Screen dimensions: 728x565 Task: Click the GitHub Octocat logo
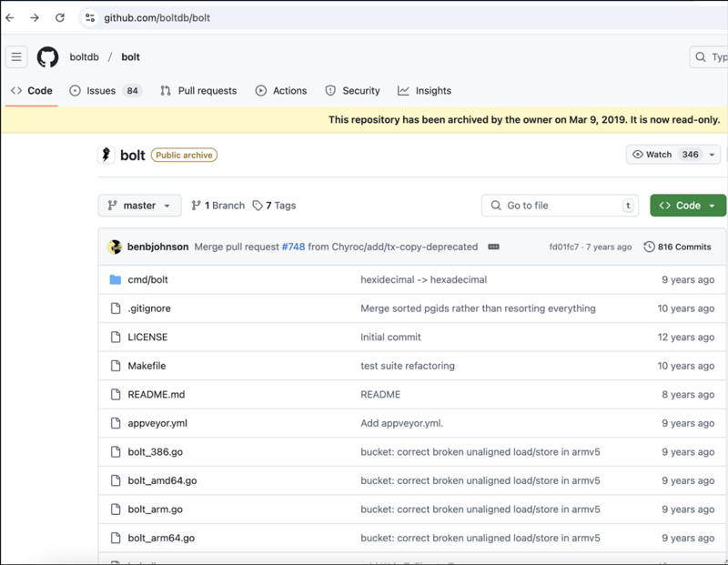(47, 57)
